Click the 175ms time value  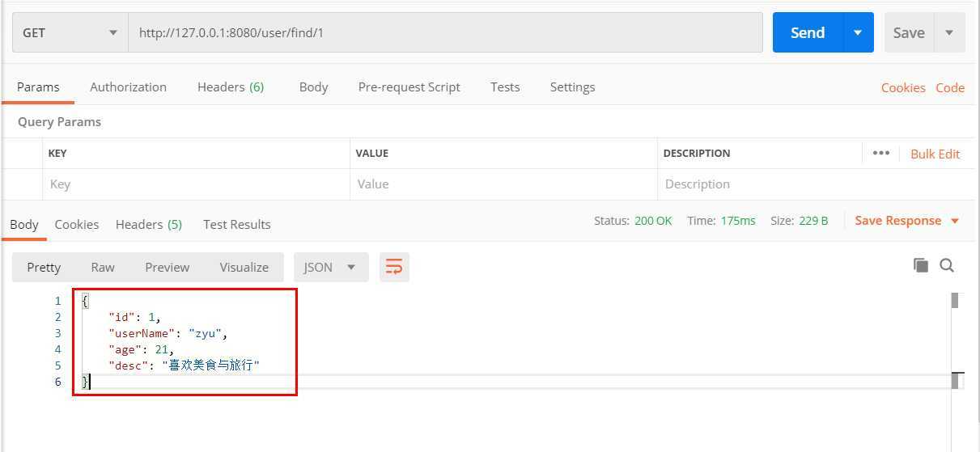point(738,221)
